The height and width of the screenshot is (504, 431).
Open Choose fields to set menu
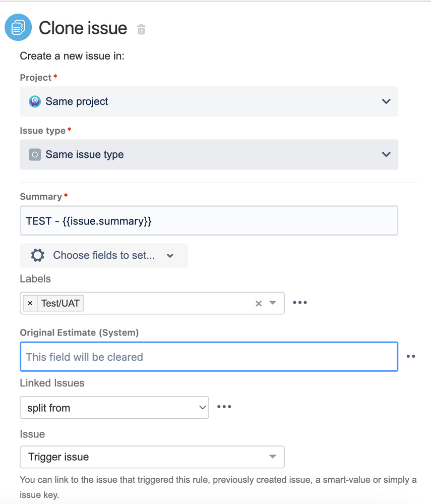[104, 255]
